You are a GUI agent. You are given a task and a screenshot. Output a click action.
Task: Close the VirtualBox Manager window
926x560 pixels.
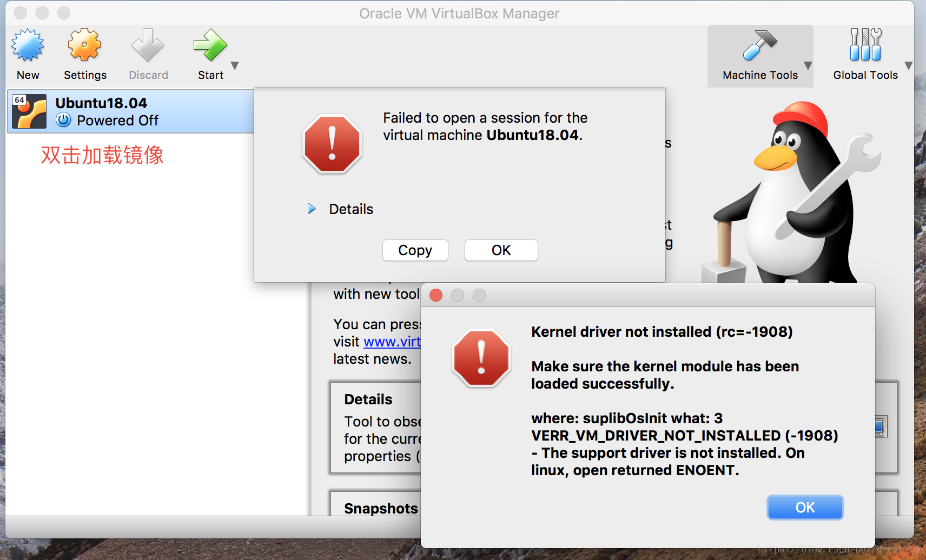21,13
